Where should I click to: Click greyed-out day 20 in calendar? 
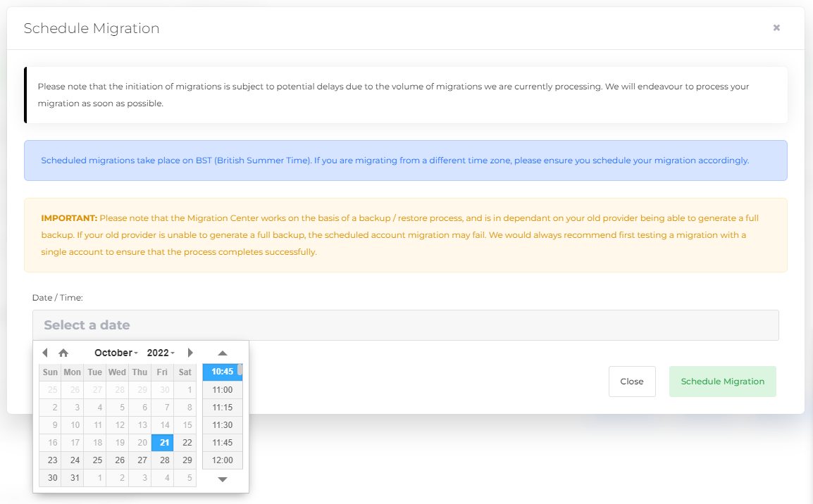(140, 442)
